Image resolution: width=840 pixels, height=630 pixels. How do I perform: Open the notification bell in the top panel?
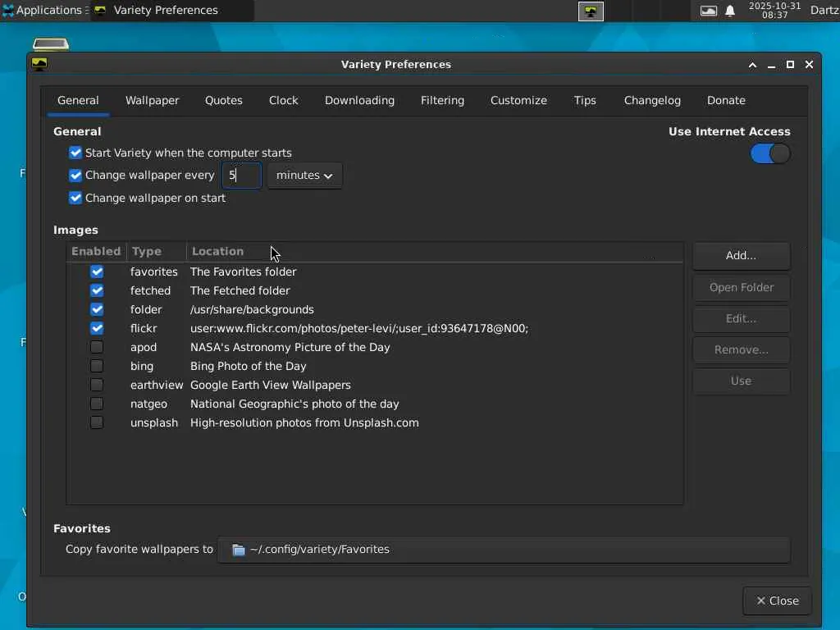coord(729,11)
